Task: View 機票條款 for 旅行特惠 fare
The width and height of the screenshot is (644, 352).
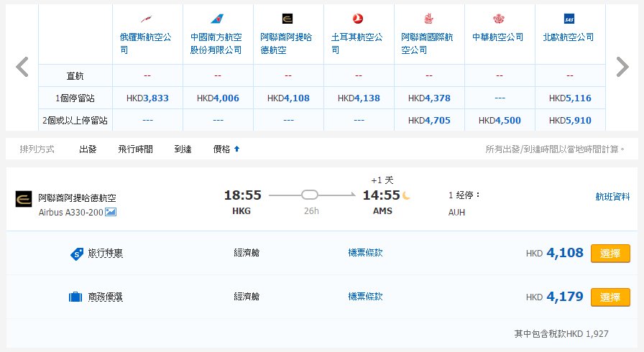Action: [365, 253]
